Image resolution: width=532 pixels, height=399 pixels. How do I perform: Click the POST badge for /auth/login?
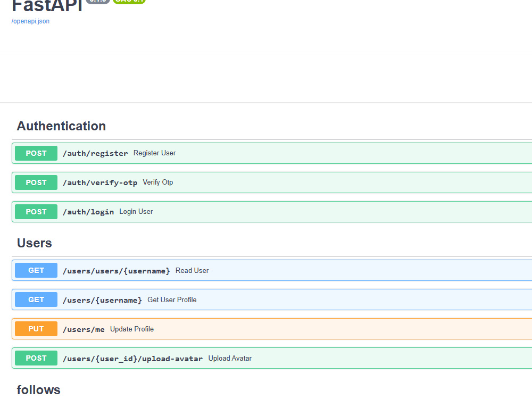[36, 212]
